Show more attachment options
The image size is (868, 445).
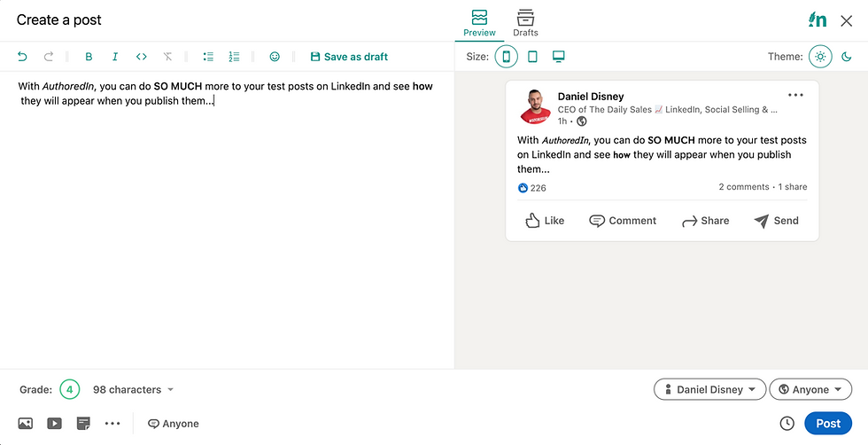[112, 424]
